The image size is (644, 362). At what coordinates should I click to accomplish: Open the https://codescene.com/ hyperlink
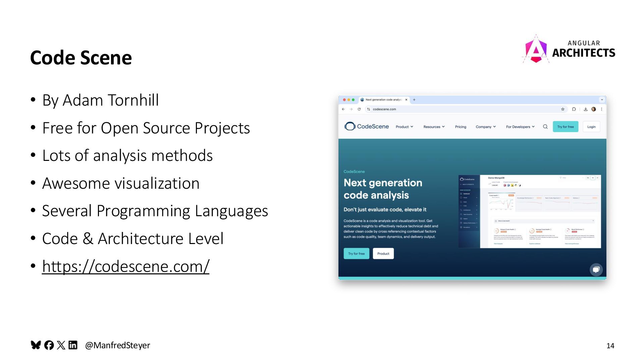pyautogui.click(x=125, y=266)
